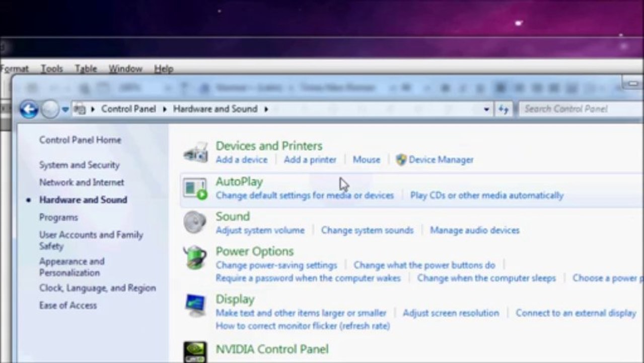Click the Power Options battery icon
644x363 pixels.
point(195,257)
